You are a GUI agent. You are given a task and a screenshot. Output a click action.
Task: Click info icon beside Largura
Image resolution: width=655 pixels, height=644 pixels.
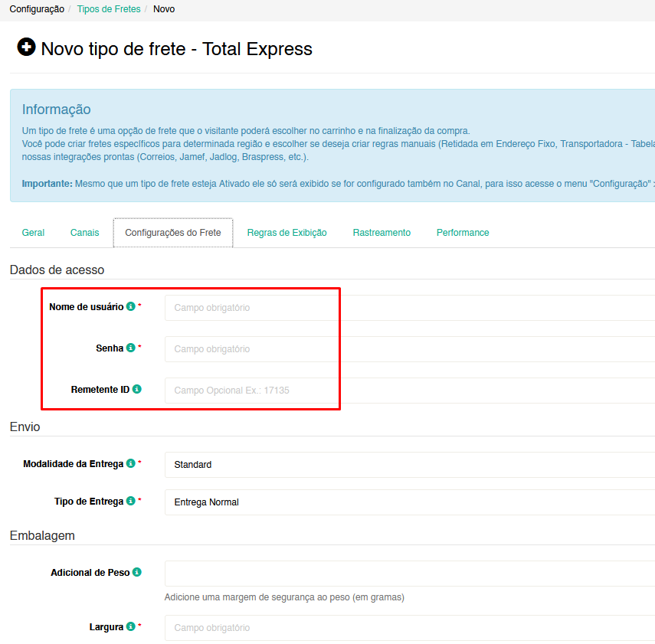pos(131,626)
